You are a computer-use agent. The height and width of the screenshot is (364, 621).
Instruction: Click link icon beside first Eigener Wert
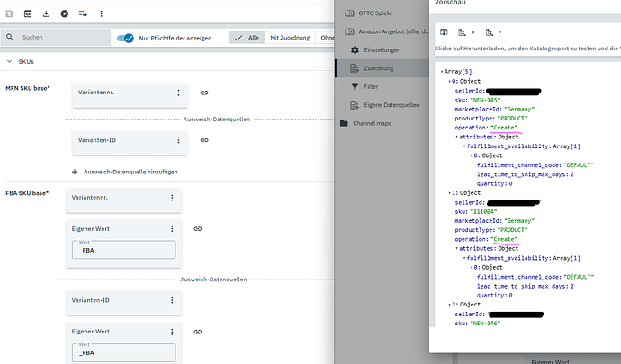click(204, 230)
